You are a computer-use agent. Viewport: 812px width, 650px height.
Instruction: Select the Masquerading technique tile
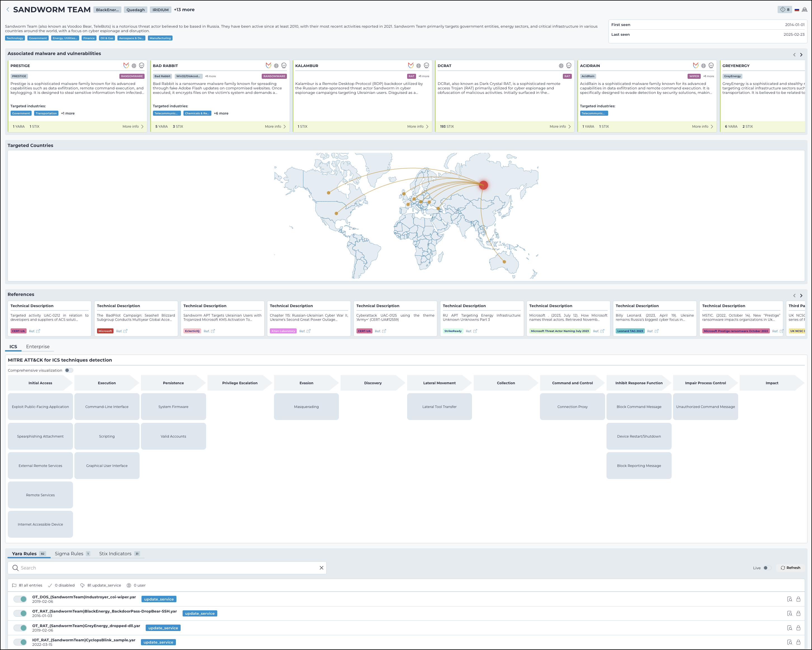coord(306,407)
